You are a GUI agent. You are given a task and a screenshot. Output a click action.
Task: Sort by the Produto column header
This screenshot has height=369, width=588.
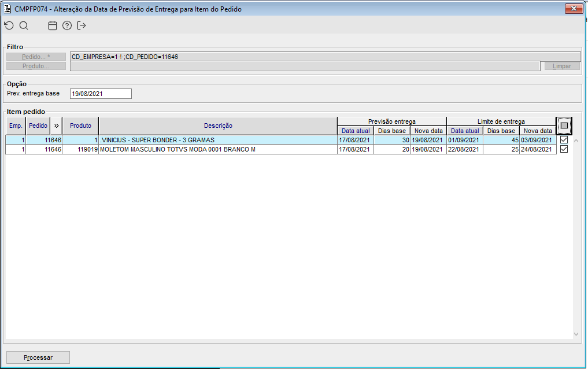pyautogui.click(x=80, y=126)
